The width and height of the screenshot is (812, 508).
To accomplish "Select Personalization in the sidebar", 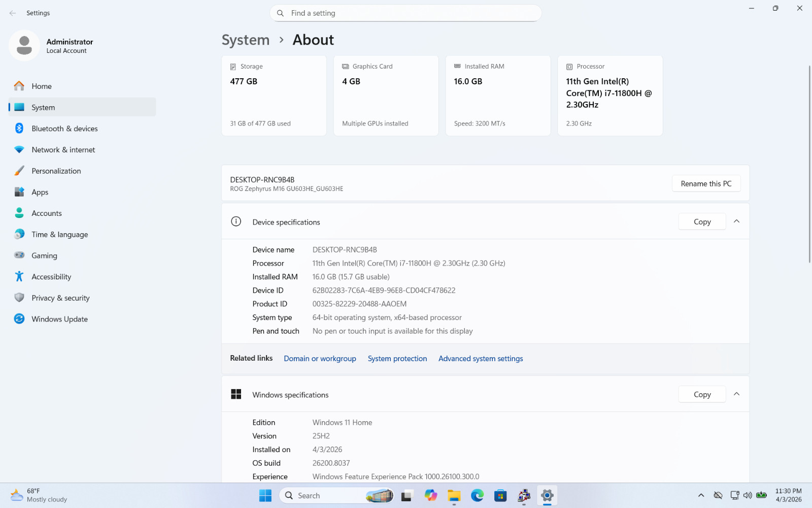I will pyautogui.click(x=82, y=171).
